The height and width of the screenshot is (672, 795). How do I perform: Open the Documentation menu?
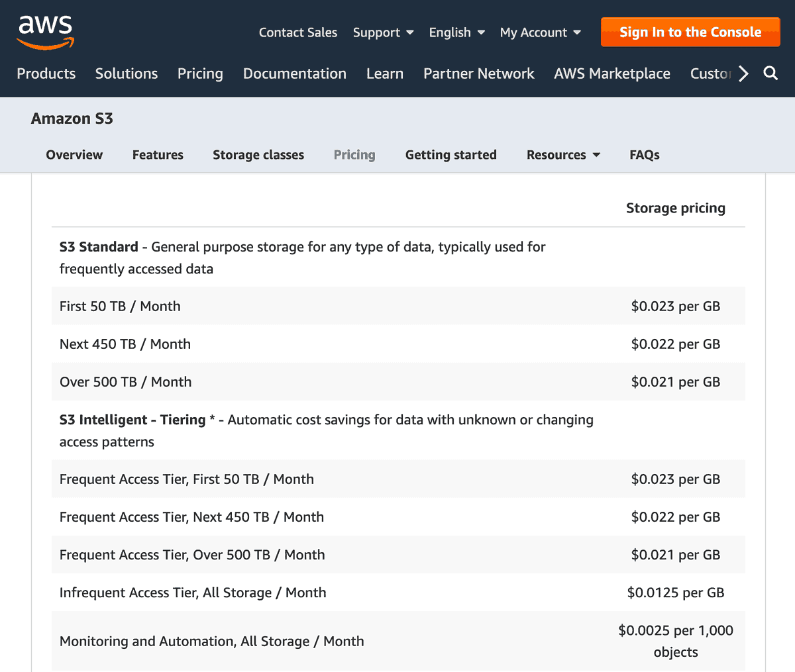pyautogui.click(x=295, y=73)
